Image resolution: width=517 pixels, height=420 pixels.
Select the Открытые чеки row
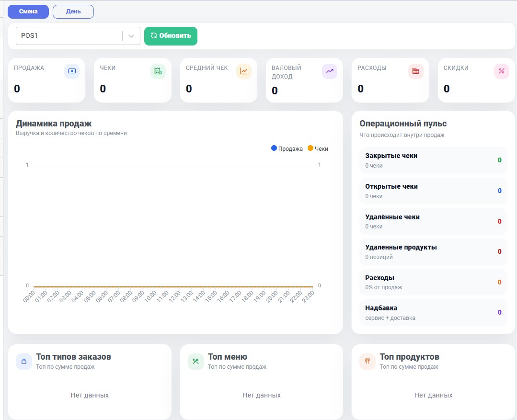coord(433,191)
